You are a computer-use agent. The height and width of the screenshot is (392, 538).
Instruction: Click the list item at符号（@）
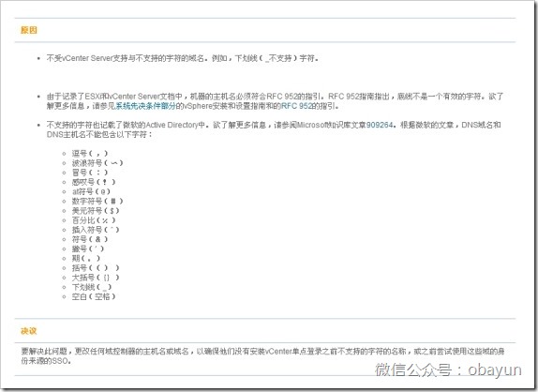(91, 191)
